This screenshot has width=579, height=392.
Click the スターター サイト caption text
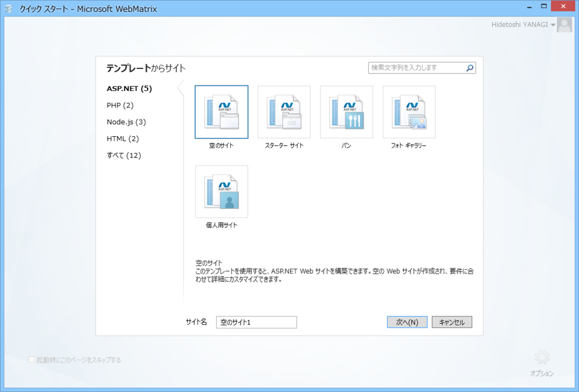tap(284, 145)
